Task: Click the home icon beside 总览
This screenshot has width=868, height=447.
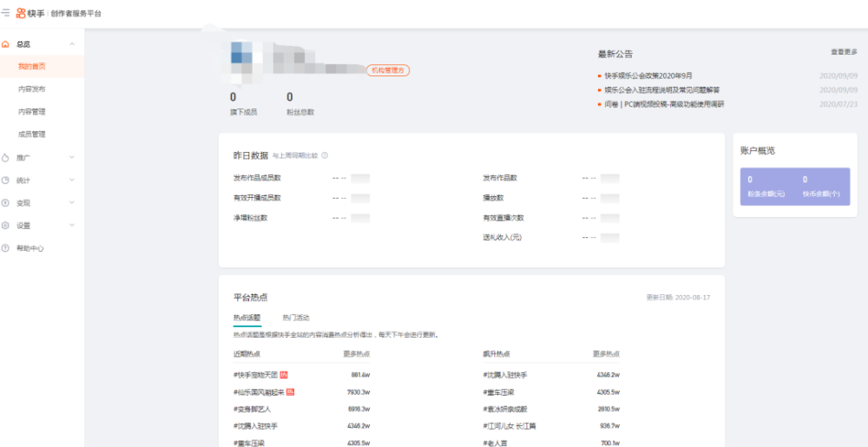Action: (5, 44)
